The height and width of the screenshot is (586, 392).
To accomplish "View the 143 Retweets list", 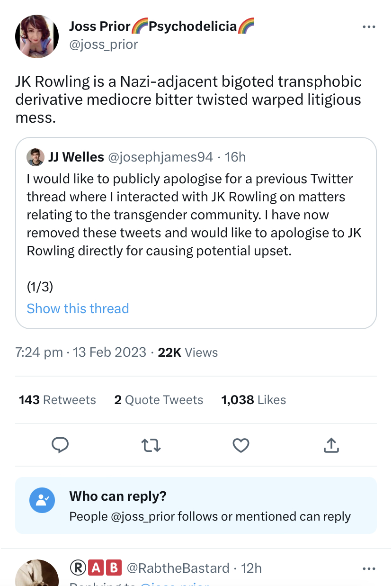I will [x=57, y=400].
